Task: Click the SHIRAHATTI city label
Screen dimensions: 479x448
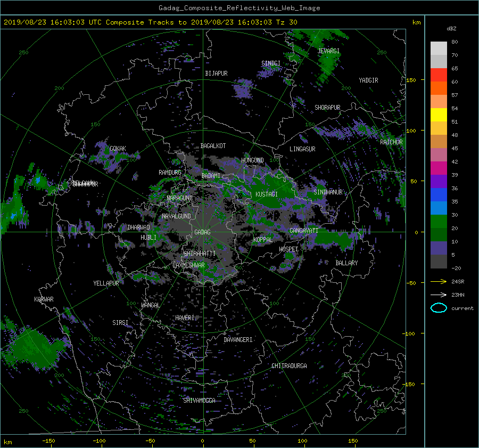Action: [x=200, y=254]
